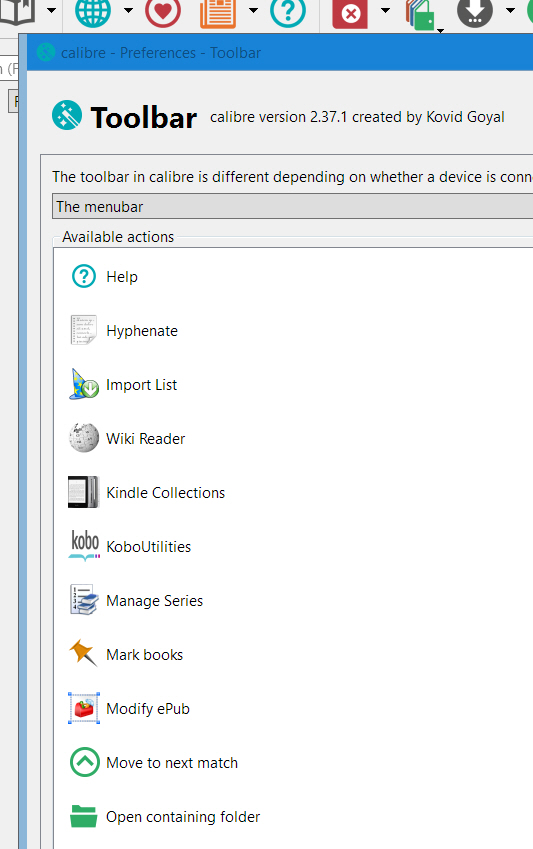Select the Mark books pin icon
This screenshot has width=533, height=849.
coord(83,653)
